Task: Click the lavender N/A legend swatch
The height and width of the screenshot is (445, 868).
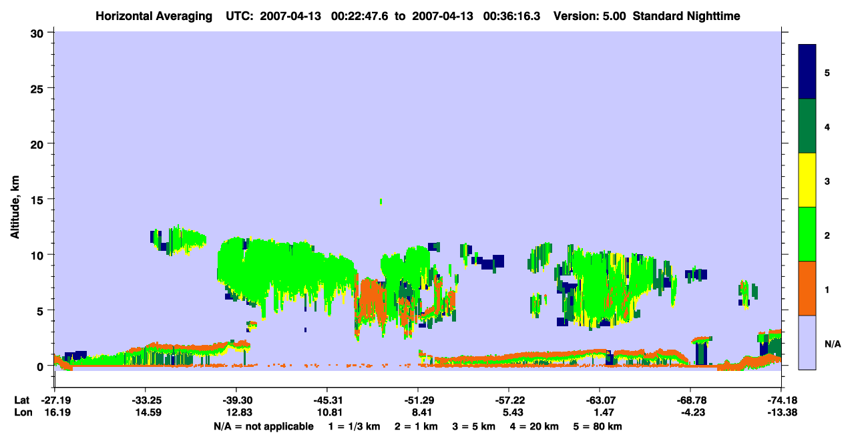Action: tap(807, 342)
